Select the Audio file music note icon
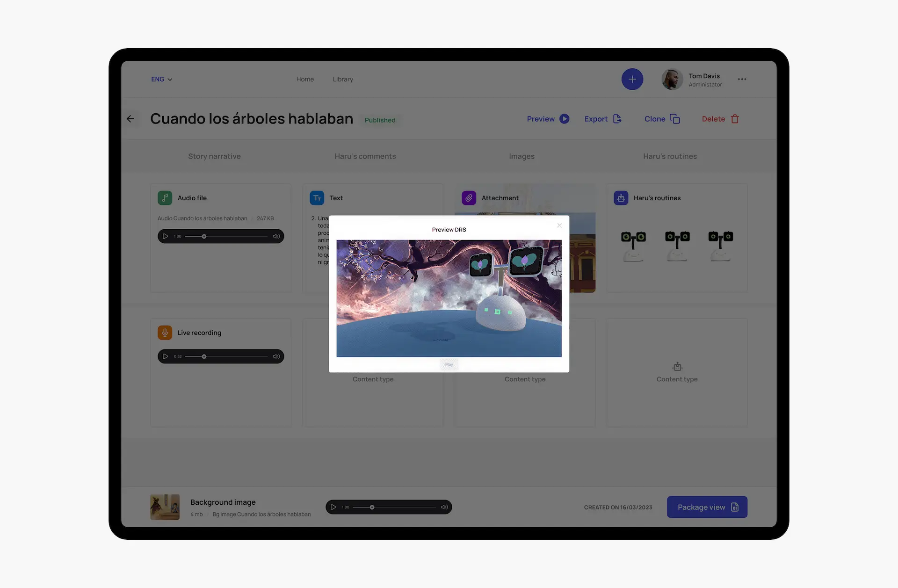Viewport: 898px width, 588px height. click(x=165, y=198)
